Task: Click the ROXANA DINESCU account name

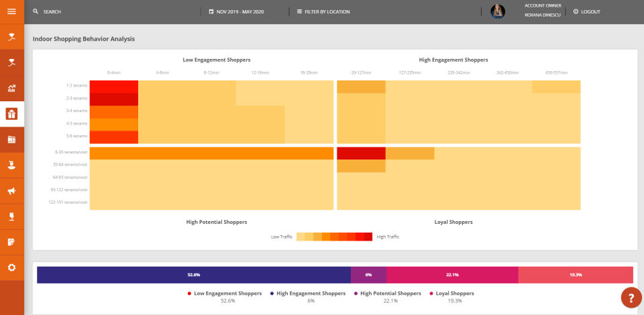Action: pos(543,15)
